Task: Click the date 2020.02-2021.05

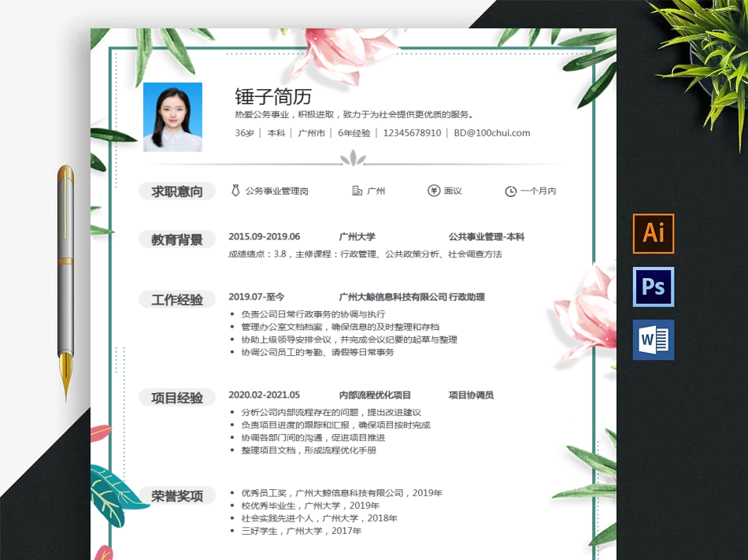Action: [265, 395]
